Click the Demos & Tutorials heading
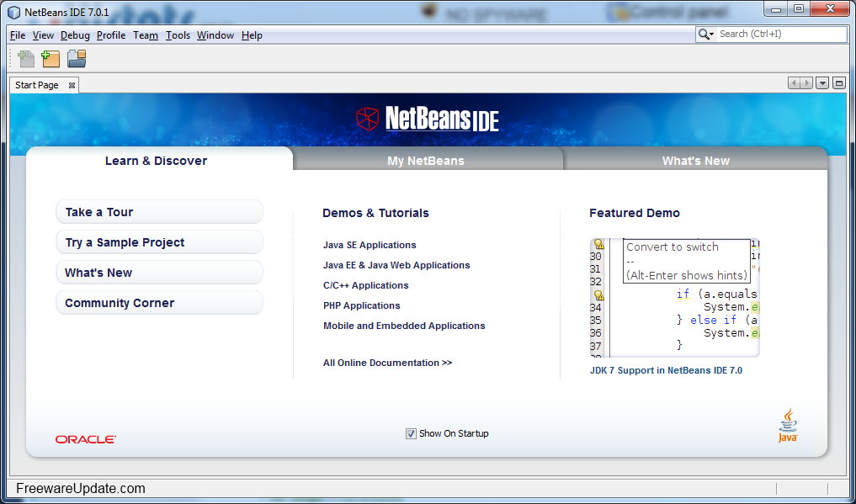The image size is (856, 504). tap(375, 213)
